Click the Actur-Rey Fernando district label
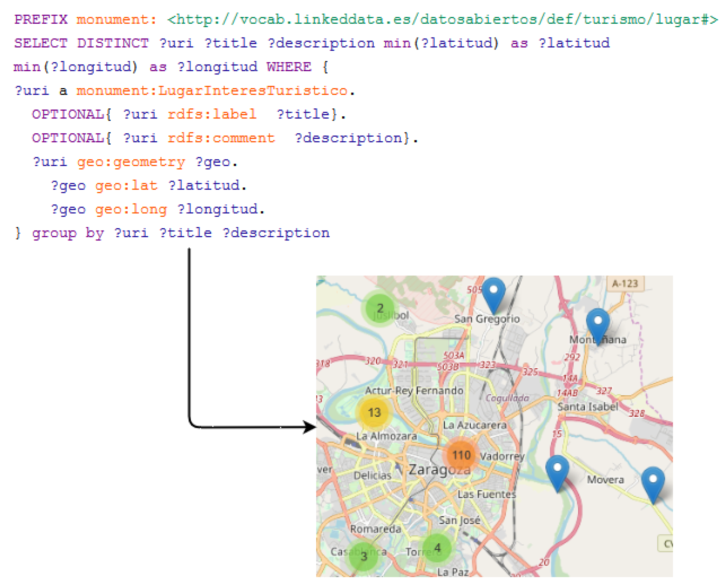Viewport: 728px width, 586px height. (x=414, y=391)
